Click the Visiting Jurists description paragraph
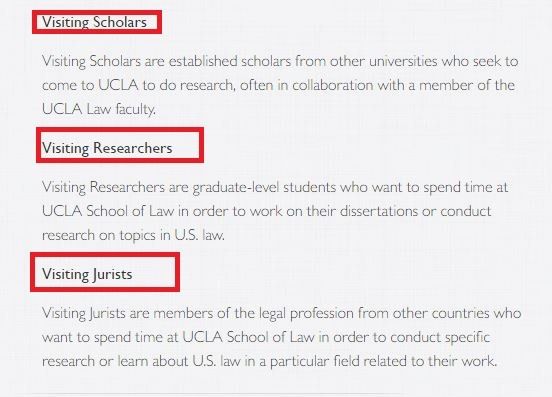This screenshot has height=397, width=552. 281,337
